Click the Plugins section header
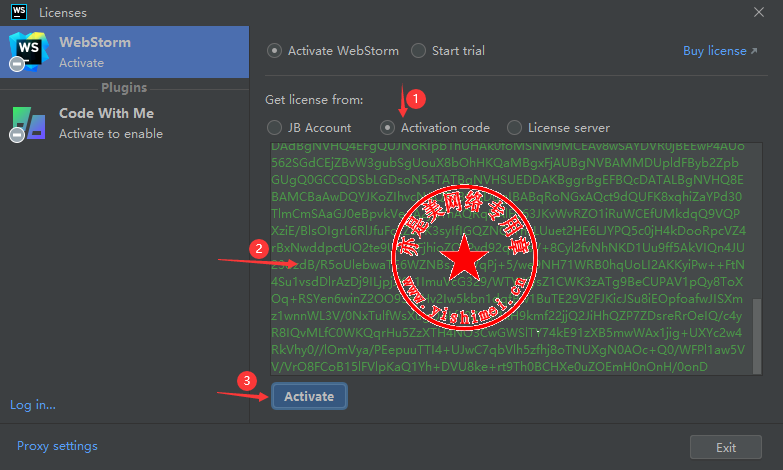Viewport: 783px width, 470px height. (124, 88)
